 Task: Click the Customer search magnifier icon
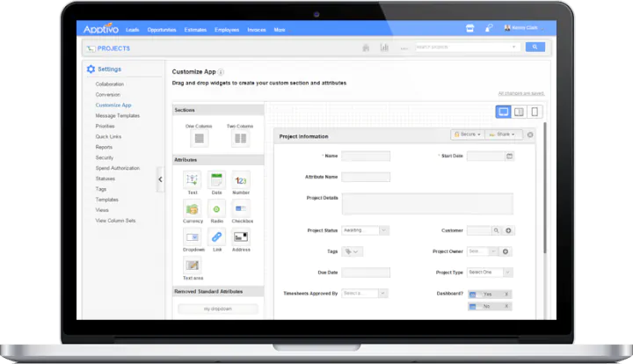coord(496,230)
